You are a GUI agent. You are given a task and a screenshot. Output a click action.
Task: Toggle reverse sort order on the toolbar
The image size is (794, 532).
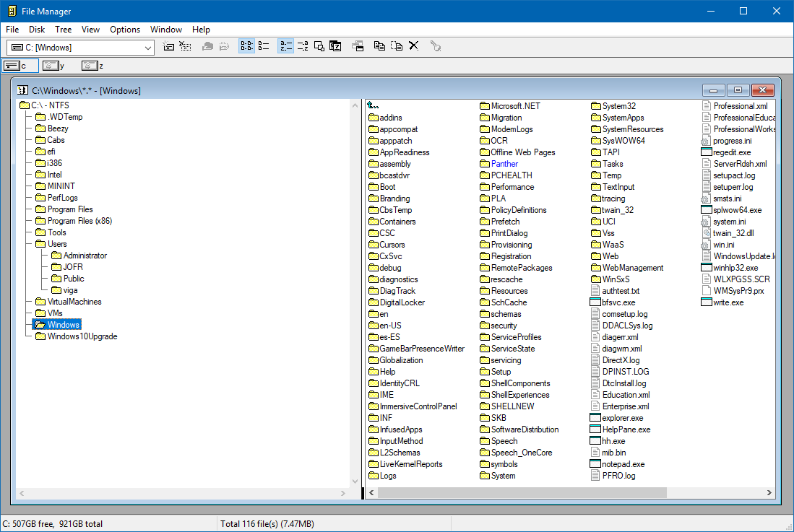(303, 45)
